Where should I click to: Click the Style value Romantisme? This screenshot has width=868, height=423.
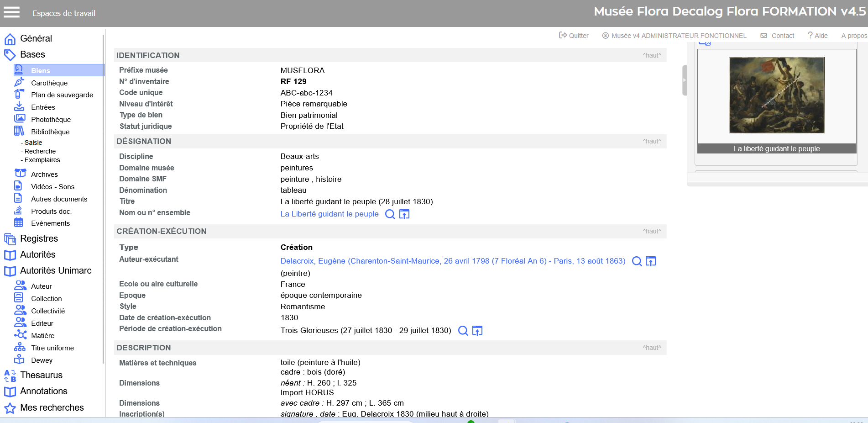pyautogui.click(x=303, y=307)
